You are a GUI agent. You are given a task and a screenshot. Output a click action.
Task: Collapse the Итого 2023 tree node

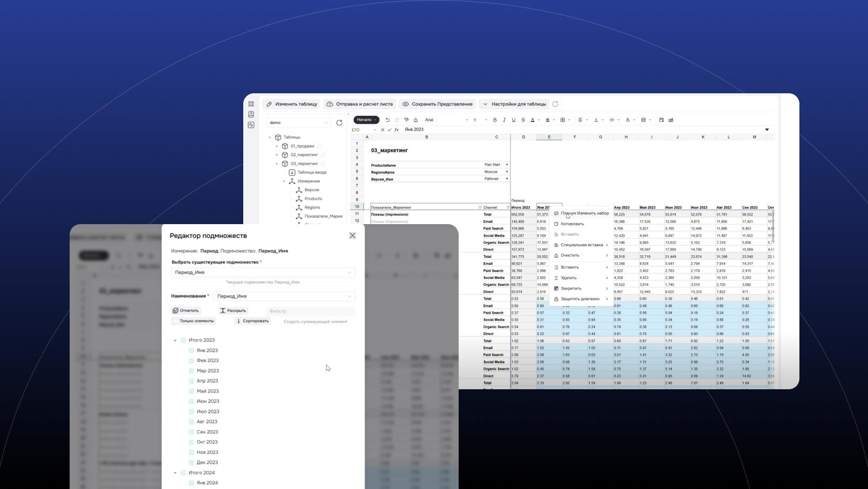[175, 340]
